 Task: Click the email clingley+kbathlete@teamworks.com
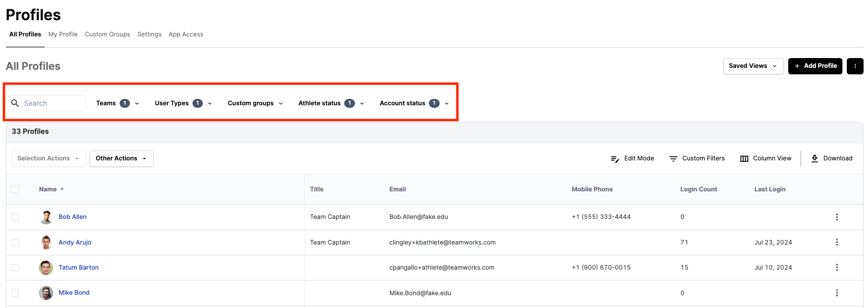tap(442, 243)
